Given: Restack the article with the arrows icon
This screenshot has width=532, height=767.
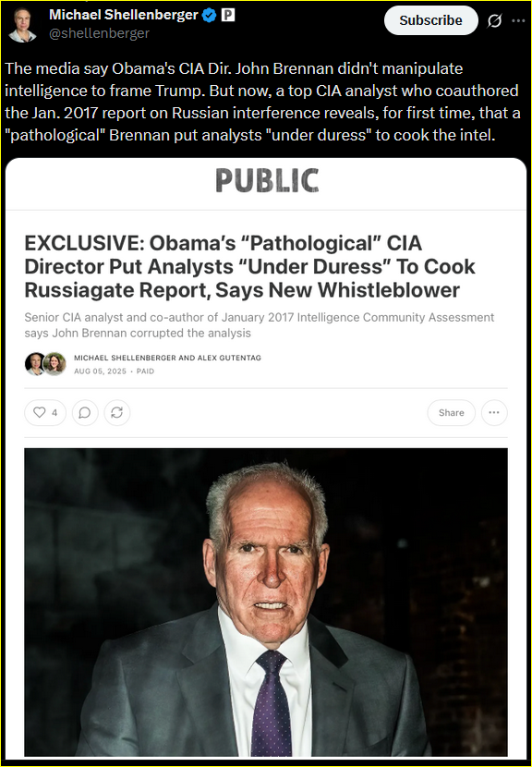Looking at the screenshot, I should pyautogui.click(x=117, y=413).
